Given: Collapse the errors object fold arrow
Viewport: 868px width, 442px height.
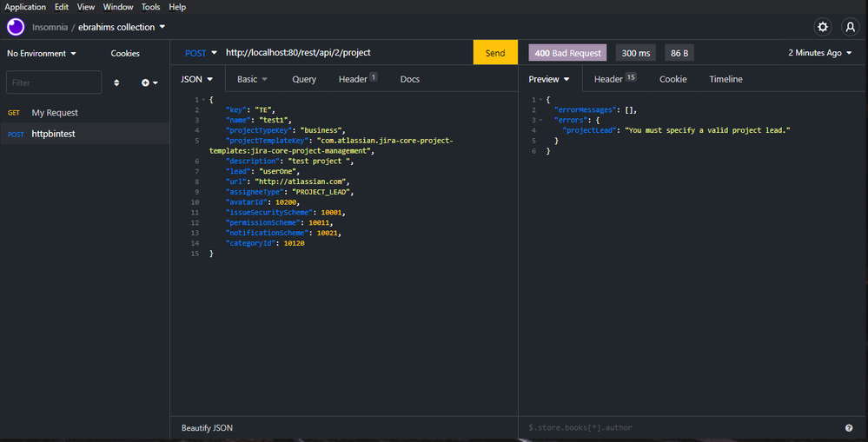Looking at the screenshot, I should point(540,120).
